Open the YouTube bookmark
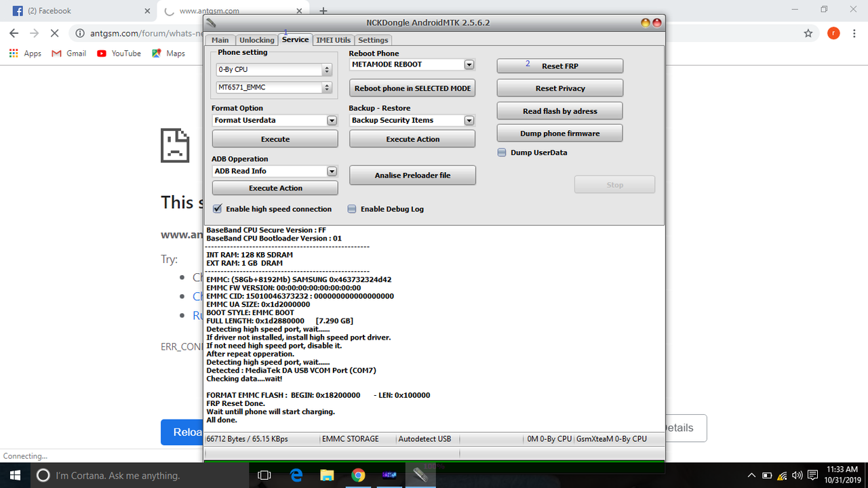Image resolution: width=868 pixels, height=488 pixels. [x=119, y=54]
